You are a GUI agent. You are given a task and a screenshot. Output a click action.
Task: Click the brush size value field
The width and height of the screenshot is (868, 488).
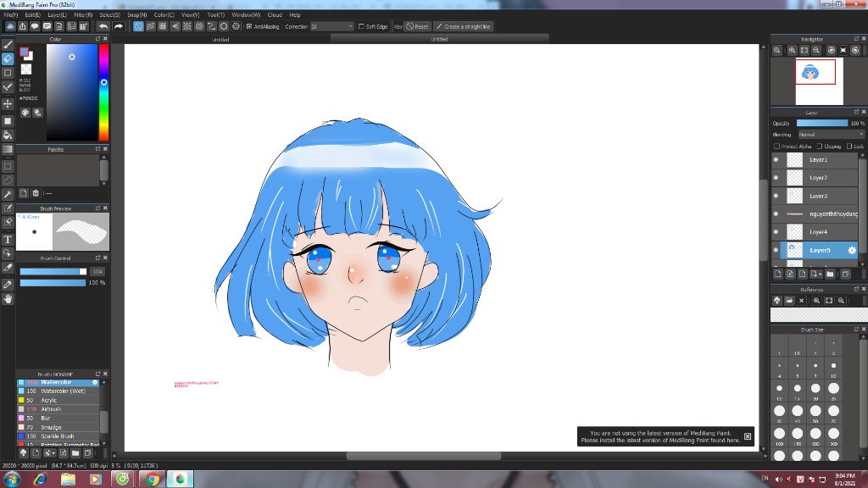(97, 272)
